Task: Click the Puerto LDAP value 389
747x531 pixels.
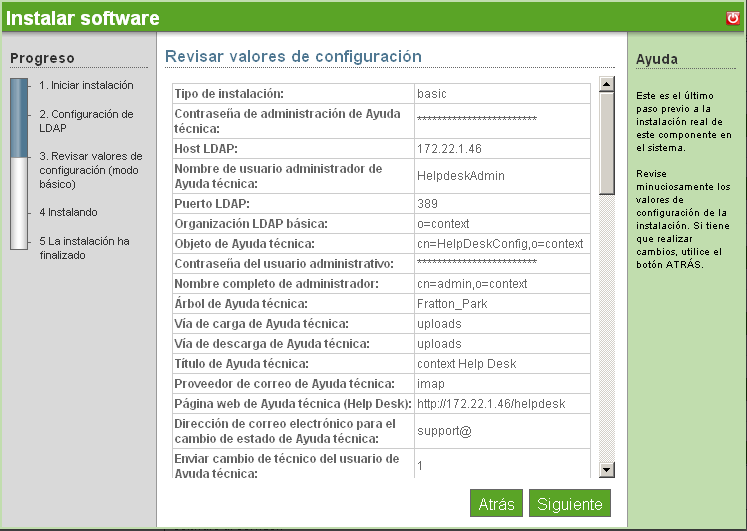Action: 427,204
